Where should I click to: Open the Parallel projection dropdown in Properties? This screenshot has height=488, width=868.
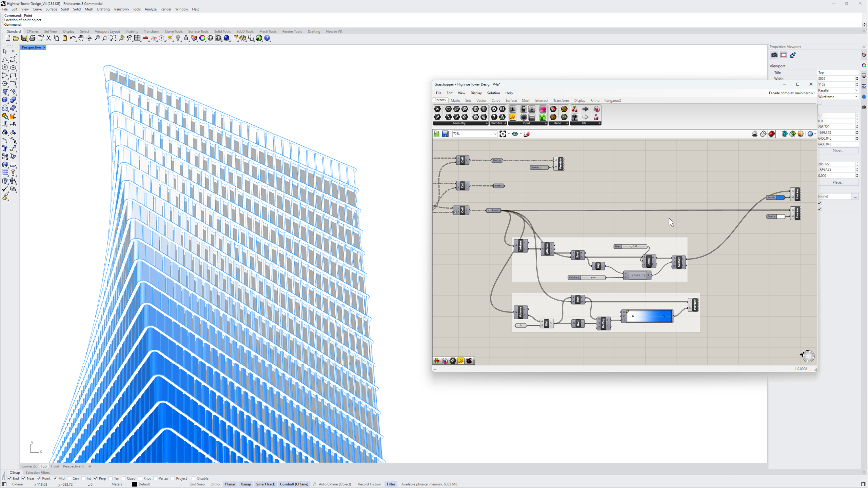(856, 90)
